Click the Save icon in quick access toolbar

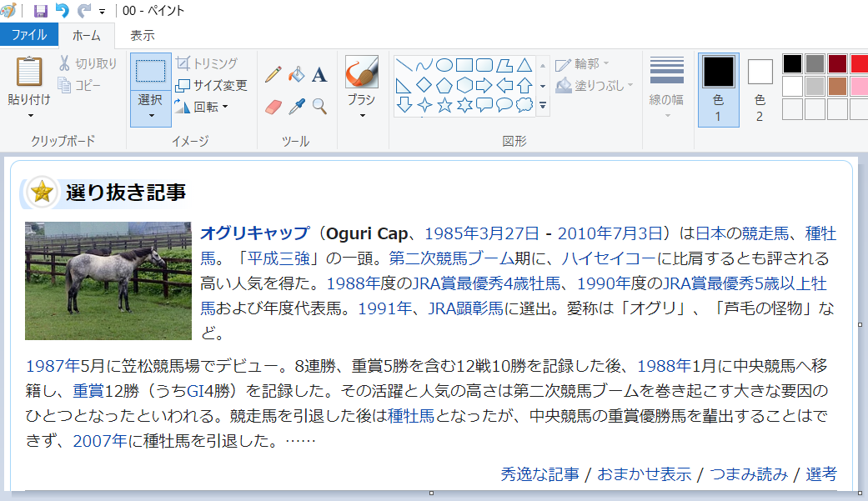point(40,11)
